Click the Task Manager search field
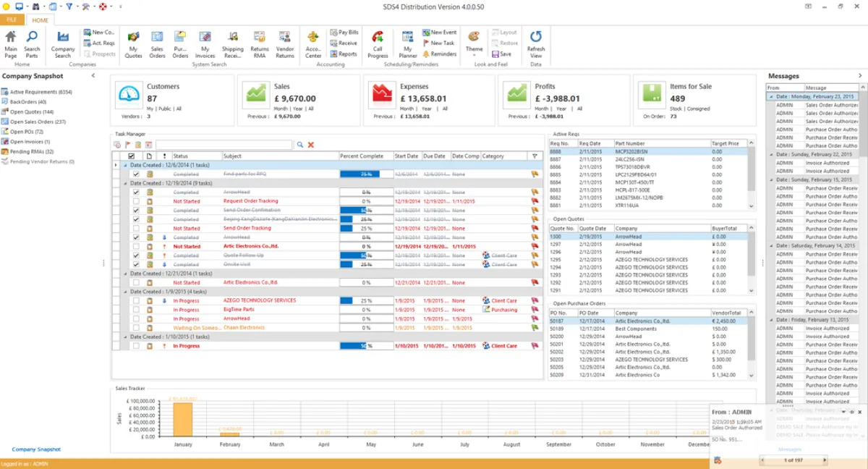Screen dimensions: 868x469 tap(224, 145)
